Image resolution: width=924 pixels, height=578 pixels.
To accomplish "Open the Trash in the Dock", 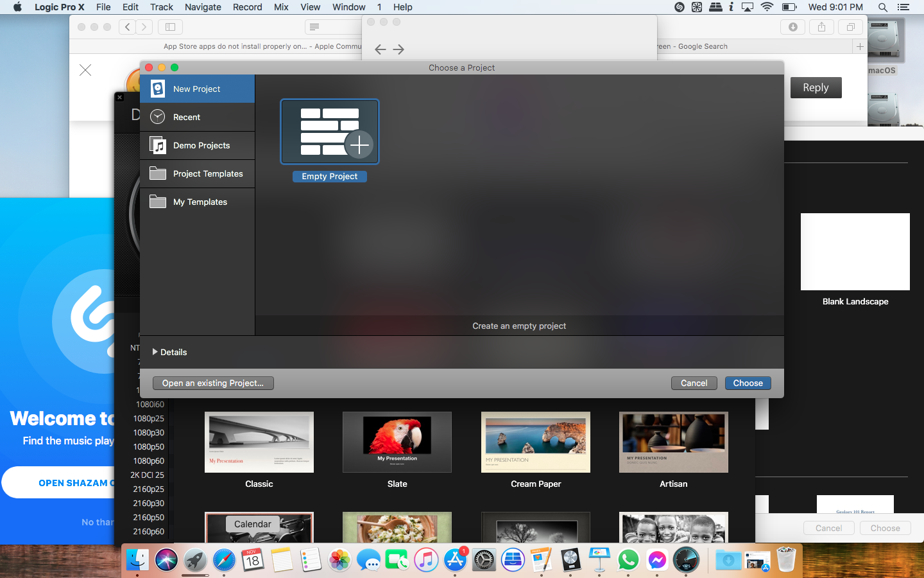I will point(786,560).
